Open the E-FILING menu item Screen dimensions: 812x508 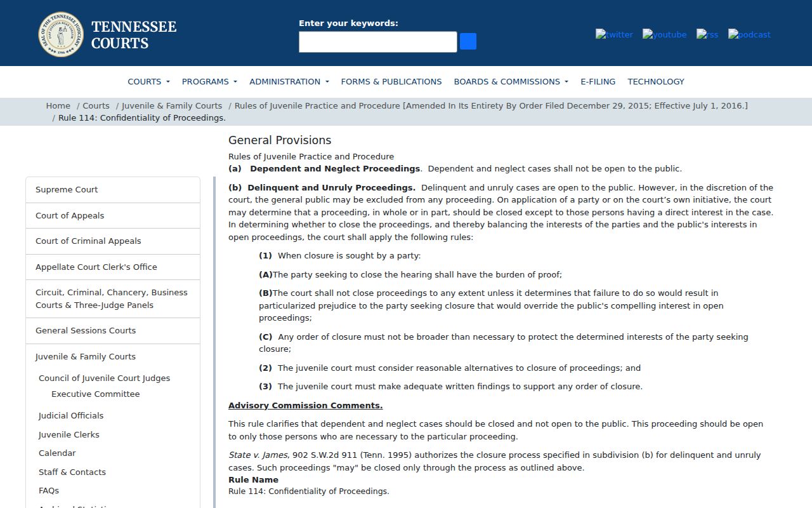pos(598,81)
